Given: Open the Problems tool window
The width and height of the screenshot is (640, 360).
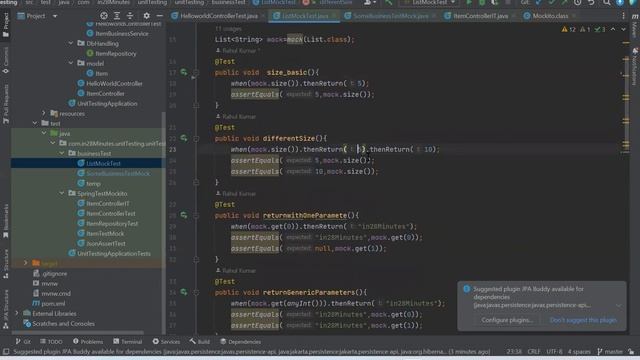Looking at the screenshot, I should click(88, 342).
